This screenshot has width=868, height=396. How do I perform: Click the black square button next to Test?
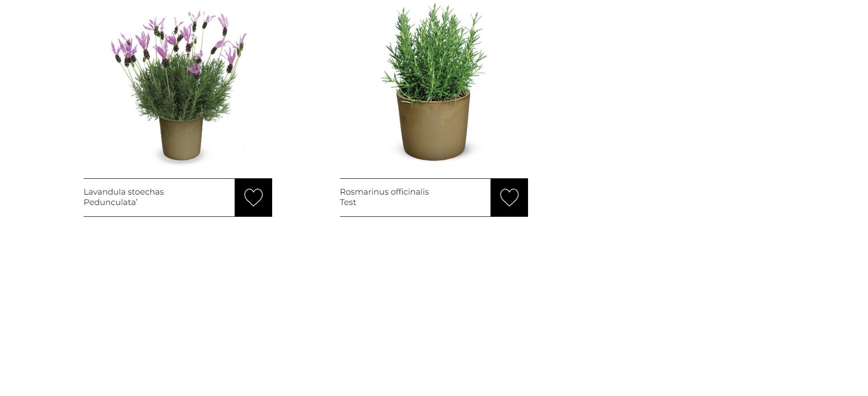click(x=509, y=197)
